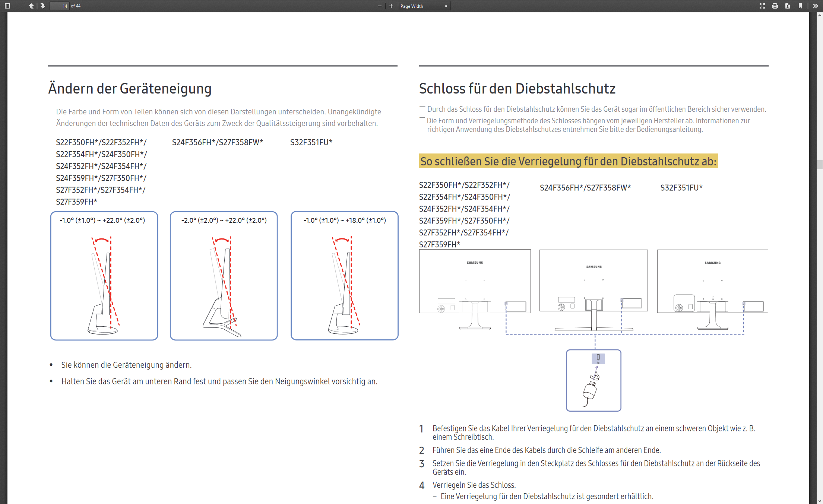Click the page number field
Image resolution: width=823 pixels, height=504 pixels.
[x=60, y=6]
